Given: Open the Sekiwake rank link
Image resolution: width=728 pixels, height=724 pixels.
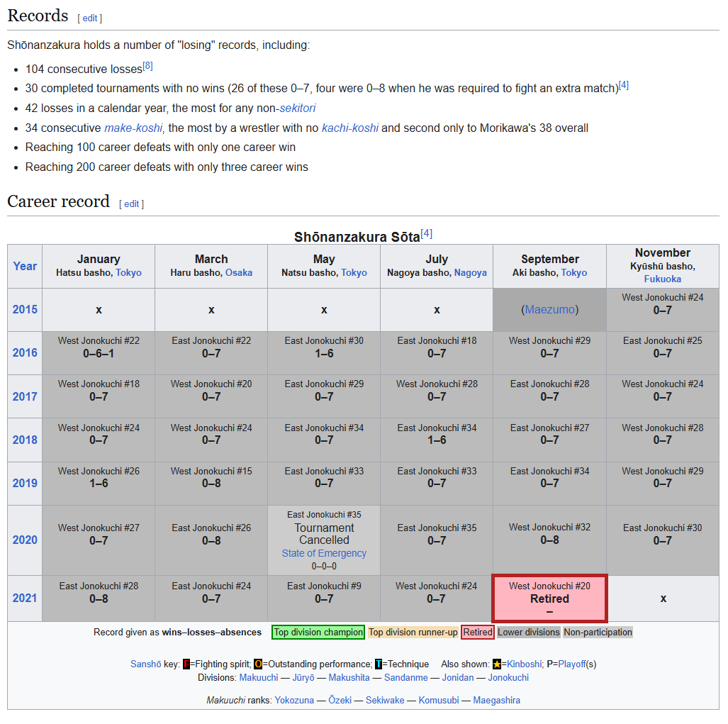Looking at the screenshot, I should coord(385,701).
